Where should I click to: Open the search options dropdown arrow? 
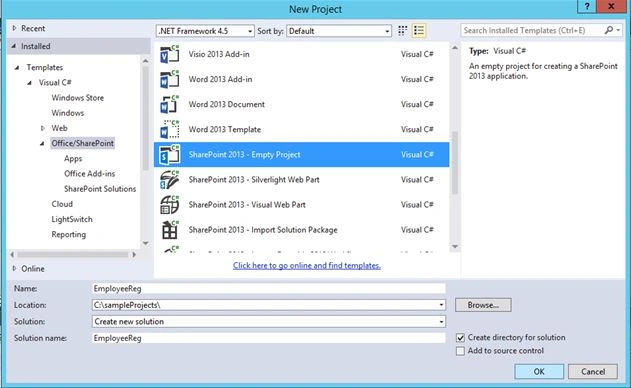point(618,30)
